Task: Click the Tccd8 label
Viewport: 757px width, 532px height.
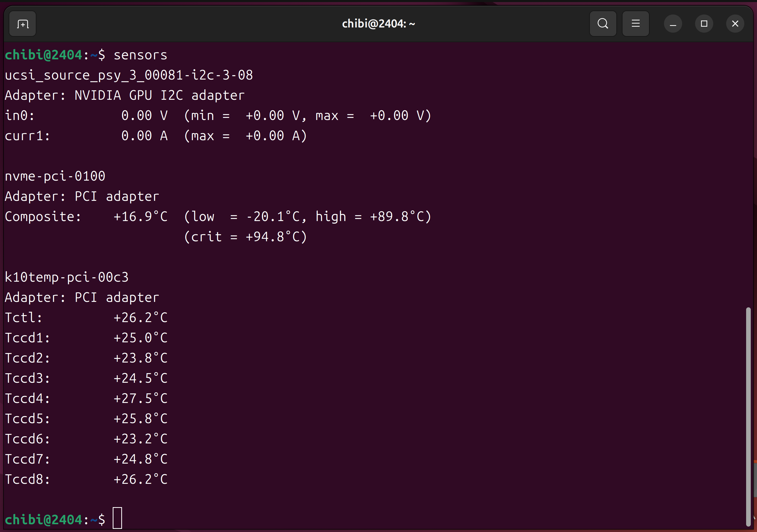Action: 27,479
